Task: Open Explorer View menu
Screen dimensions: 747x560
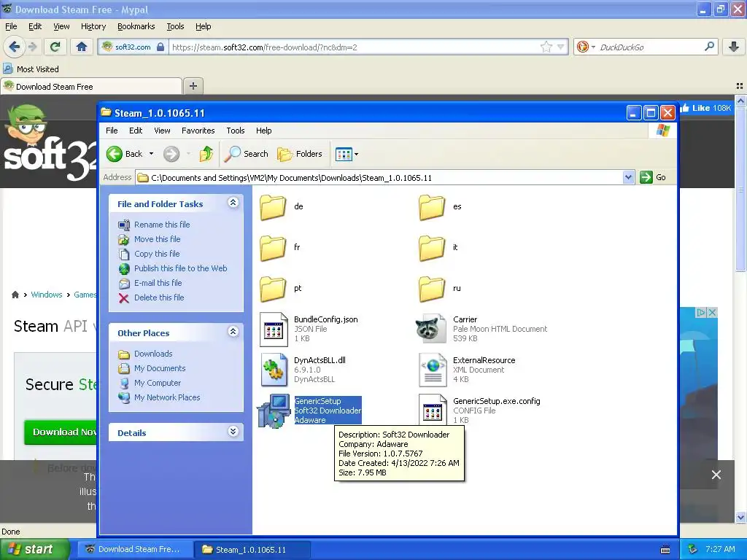Action: (162, 131)
